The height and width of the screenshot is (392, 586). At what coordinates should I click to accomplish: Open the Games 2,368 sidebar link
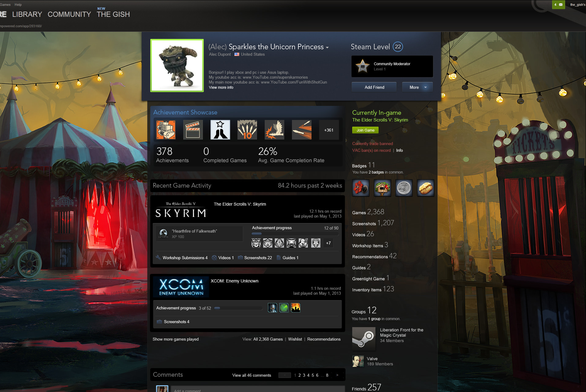coord(368,212)
